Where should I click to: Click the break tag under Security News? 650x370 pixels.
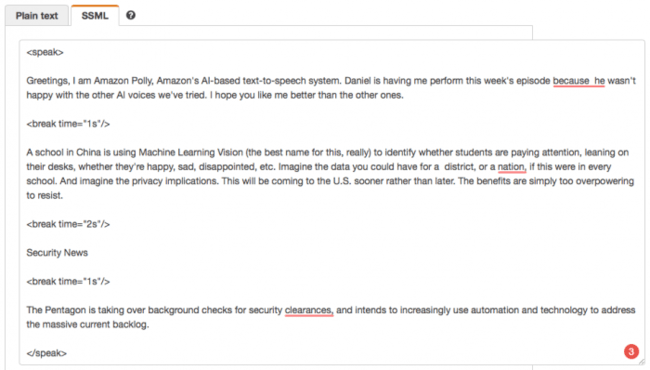click(68, 281)
